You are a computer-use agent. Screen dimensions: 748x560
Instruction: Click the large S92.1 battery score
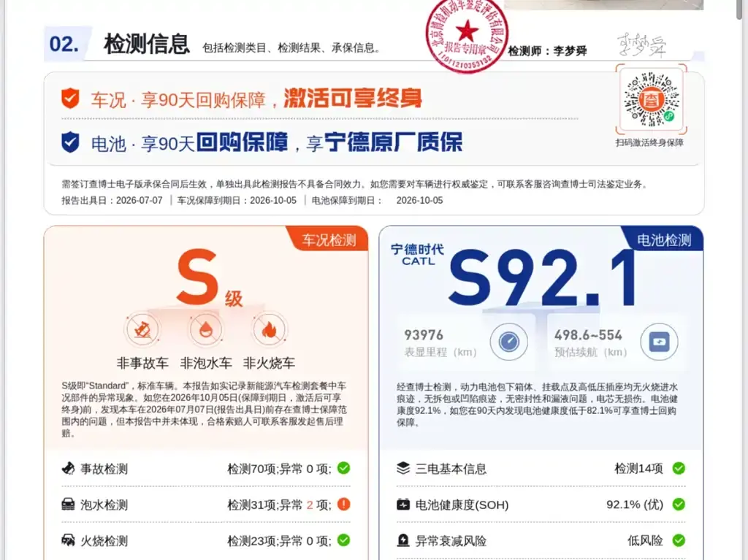[x=543, y=278]
